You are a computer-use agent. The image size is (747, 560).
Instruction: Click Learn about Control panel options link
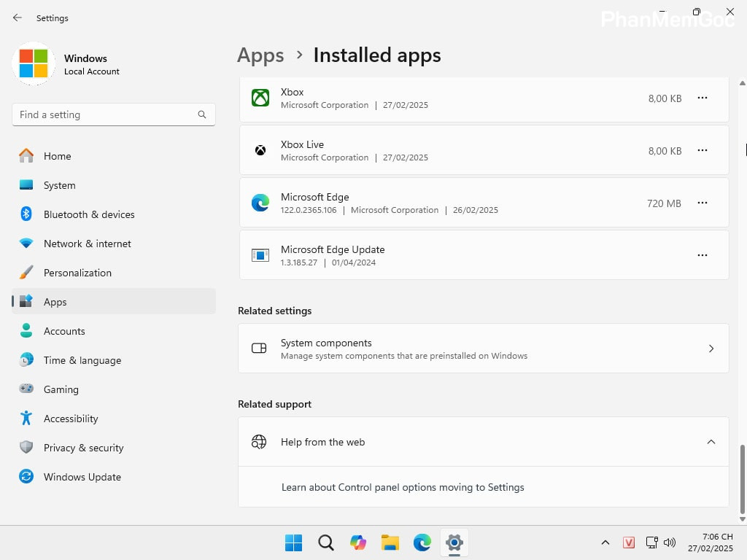point(403,487)
